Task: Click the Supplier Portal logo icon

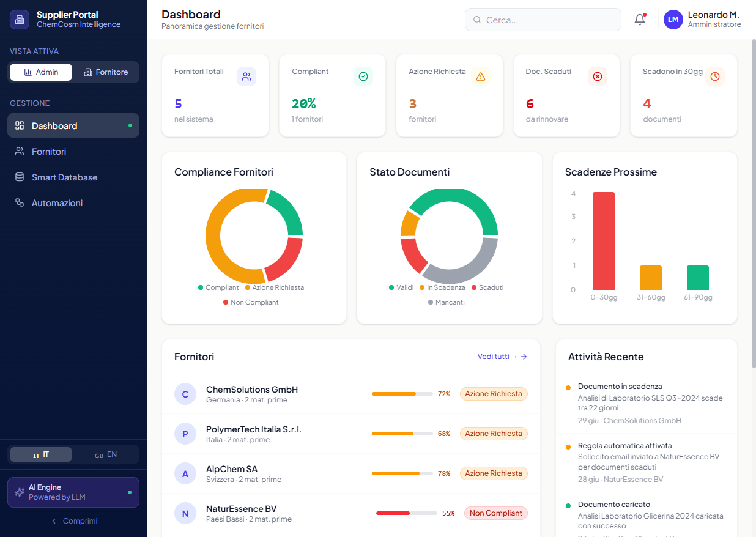Action: 20,20
